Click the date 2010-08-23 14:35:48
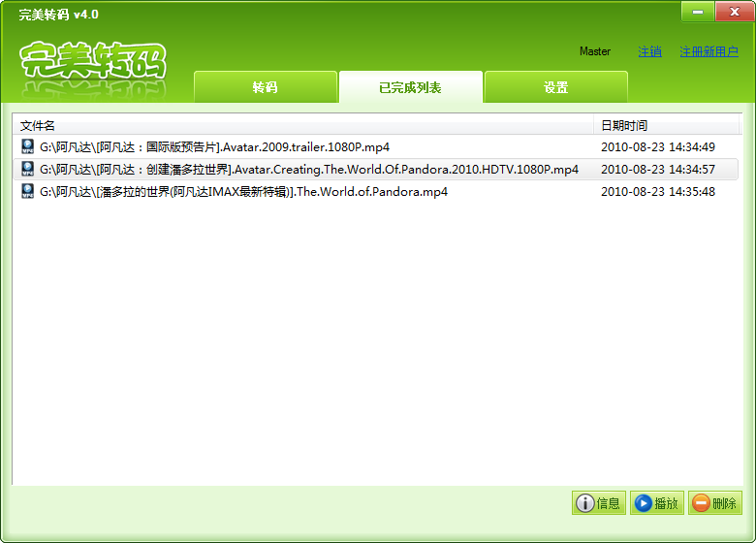 (x=658, y=191)
